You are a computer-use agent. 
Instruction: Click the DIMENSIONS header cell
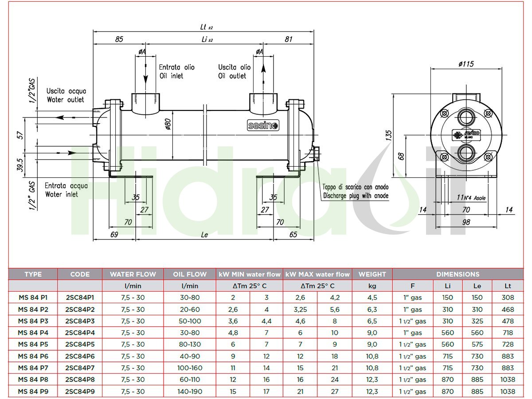tap(458, 274)
